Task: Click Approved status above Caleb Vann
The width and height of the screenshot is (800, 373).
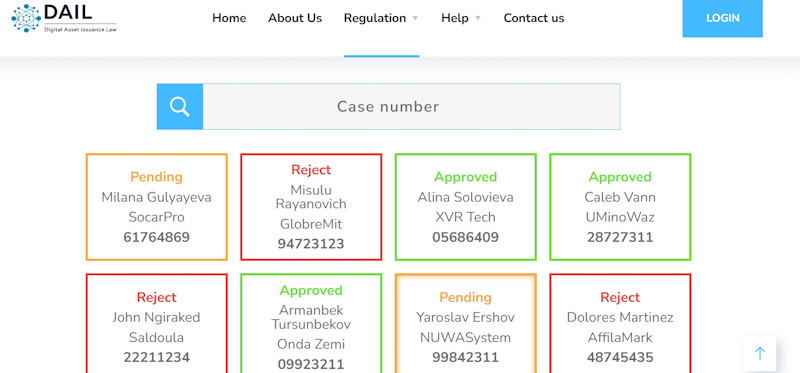Action: (x=620, y=177)
